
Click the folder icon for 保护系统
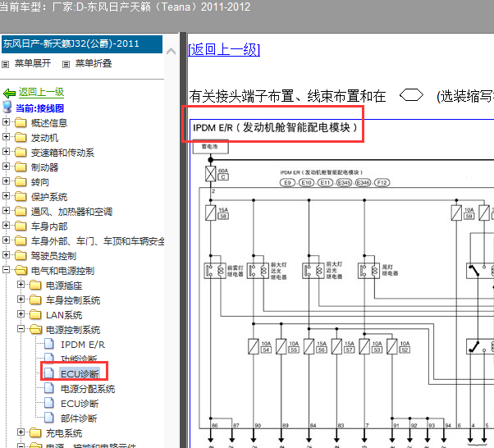pyautogui.click(x=21, y=196)
